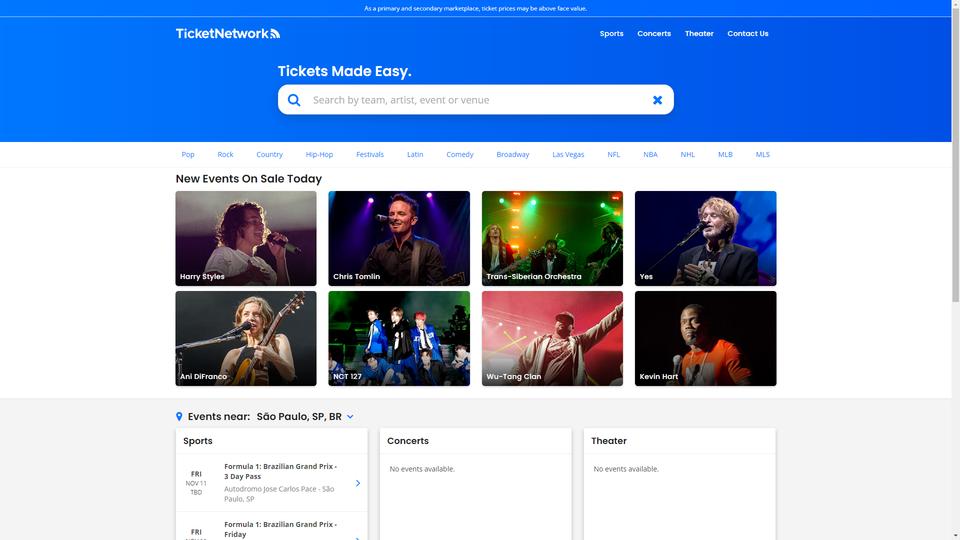
Task: Select the NHL category
Action: click(688, 154)
